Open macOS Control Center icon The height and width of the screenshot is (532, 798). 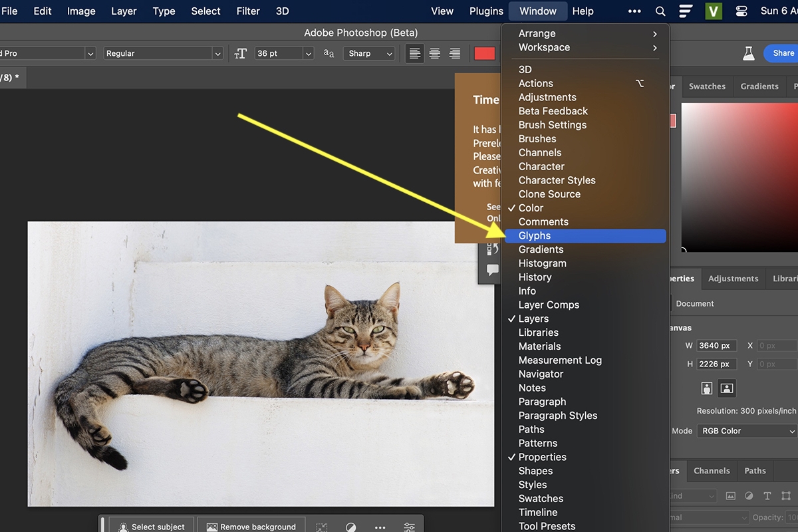pyautogui.click(x=742, y=11)
